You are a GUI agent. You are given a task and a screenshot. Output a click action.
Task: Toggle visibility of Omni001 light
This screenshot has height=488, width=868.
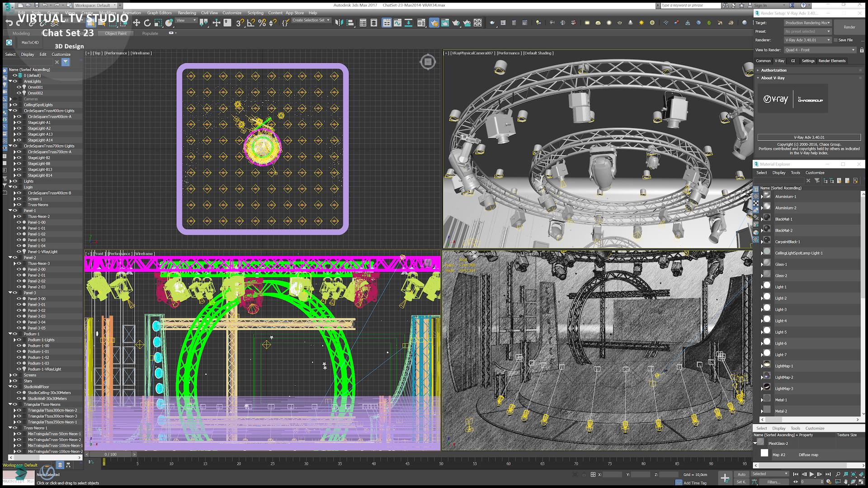coord(19,87)
